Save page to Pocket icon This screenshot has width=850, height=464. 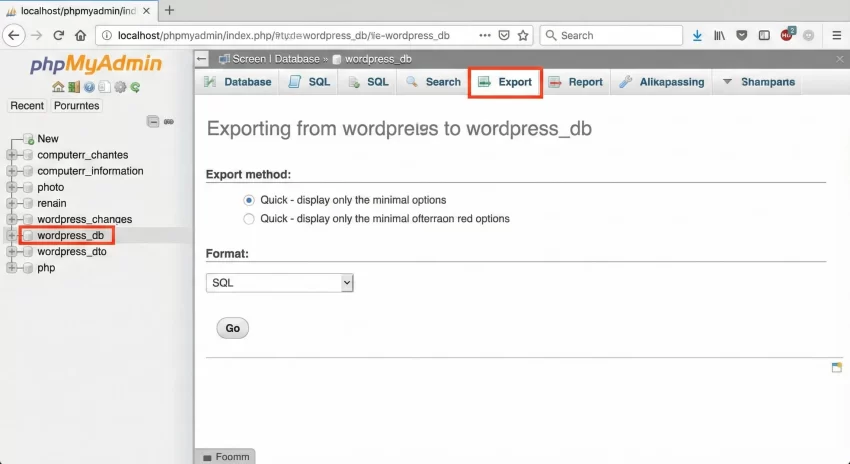tap(504, 35)
